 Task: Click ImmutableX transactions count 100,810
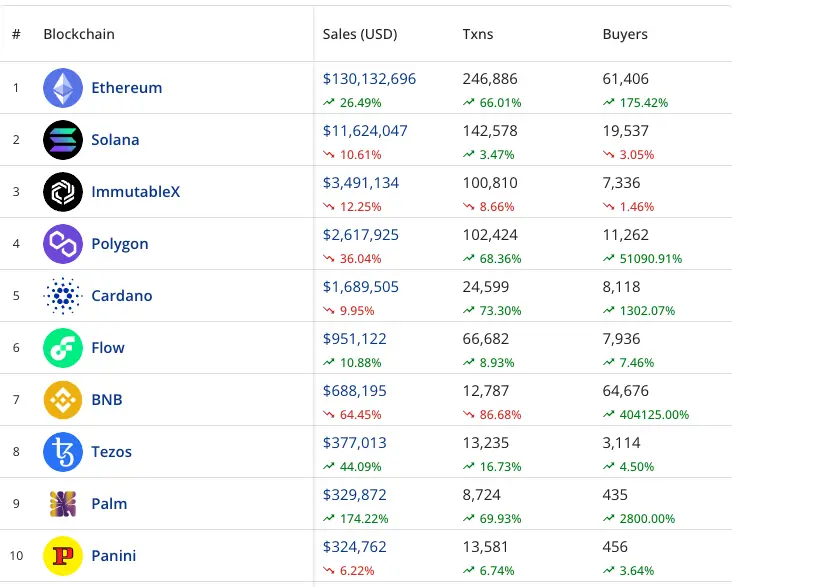[490, 183]
